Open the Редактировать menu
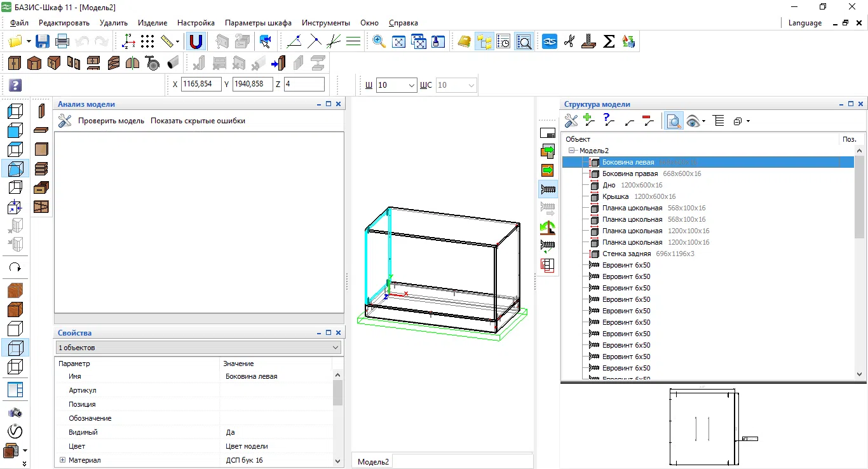Screen dimensions: 868x469 (x=64, y=23)
